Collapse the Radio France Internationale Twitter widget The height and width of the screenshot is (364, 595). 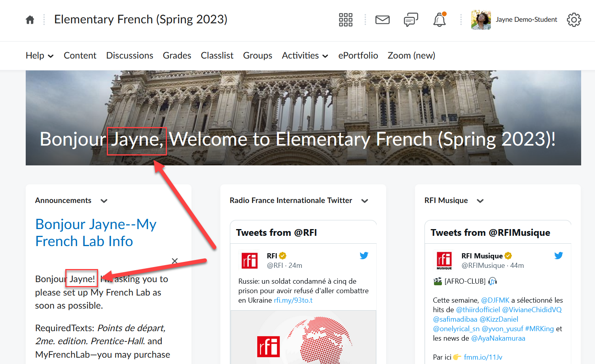[365, 201]
